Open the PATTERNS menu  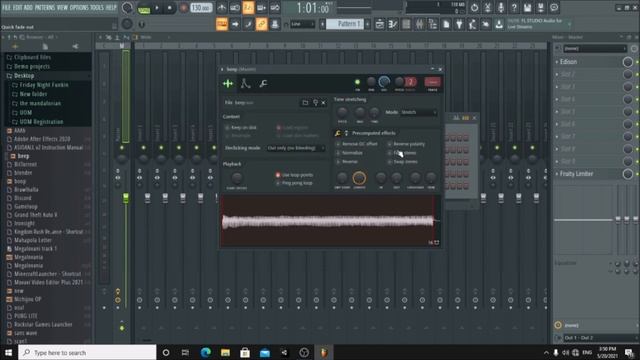pos(44,8)
